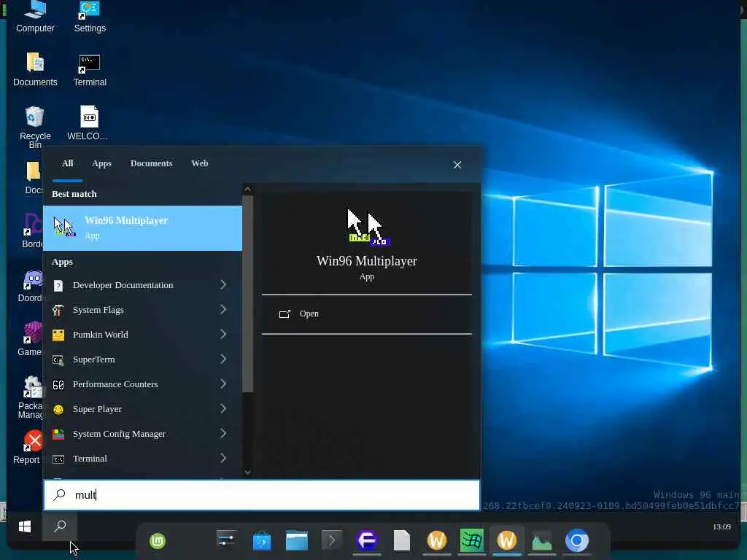The height and width of the screenshot is (560, 747).
Task: Open the Recycle Bin icon
Action: tap(35, 126)
